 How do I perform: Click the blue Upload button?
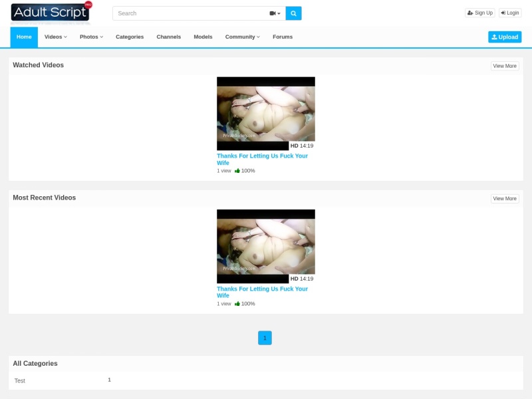click(x=505, y=37)
